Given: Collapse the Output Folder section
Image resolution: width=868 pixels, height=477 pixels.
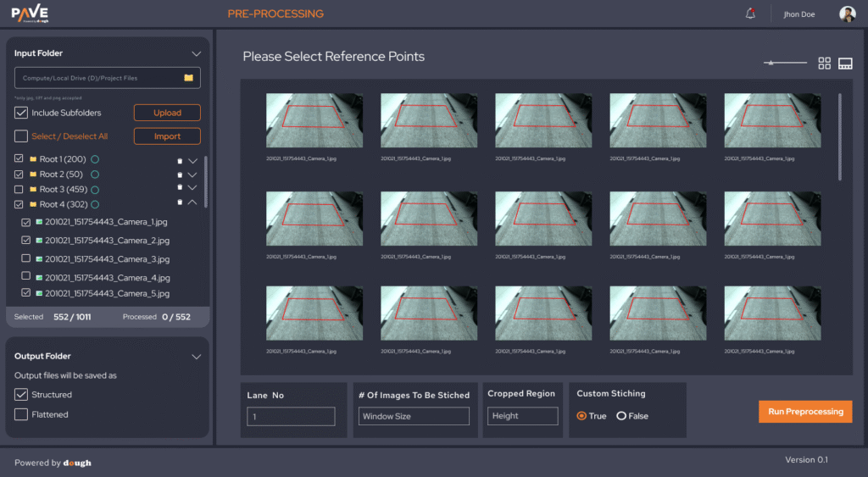Looking at the screenshot, I should [x=196, y=357].
